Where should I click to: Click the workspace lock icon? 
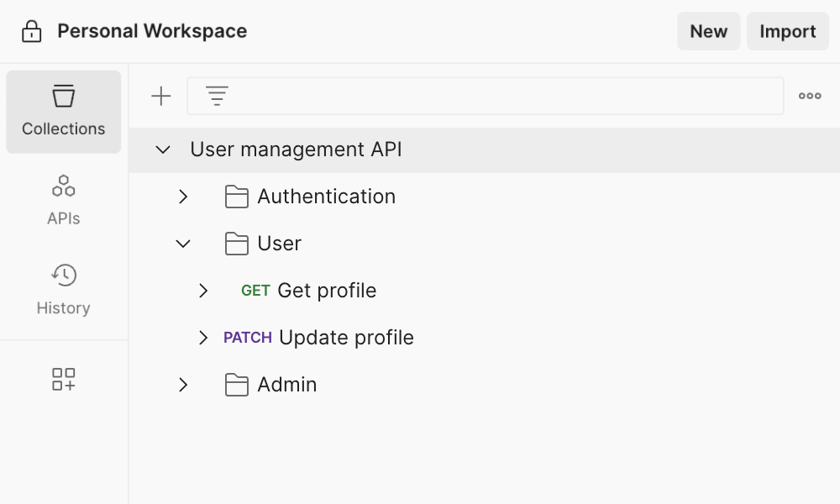click(x=31, y=32)
